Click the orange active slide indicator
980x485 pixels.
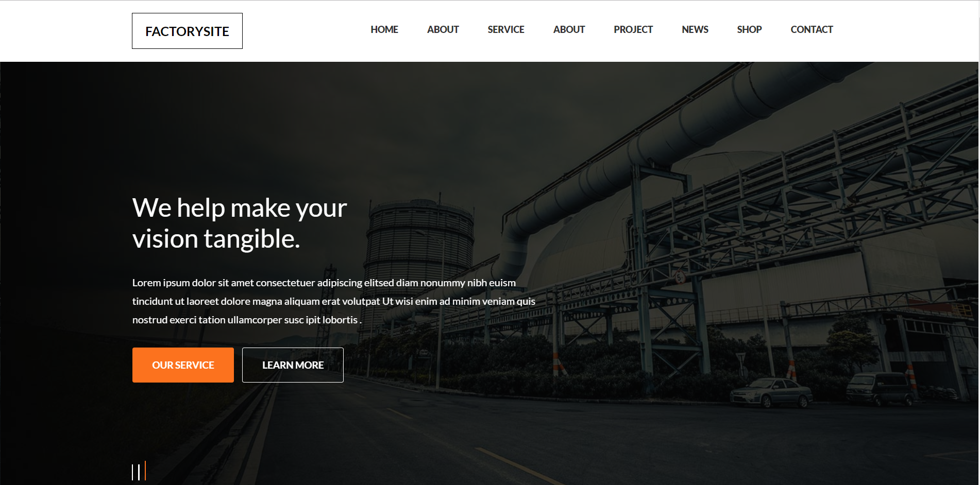click(145, 471)
